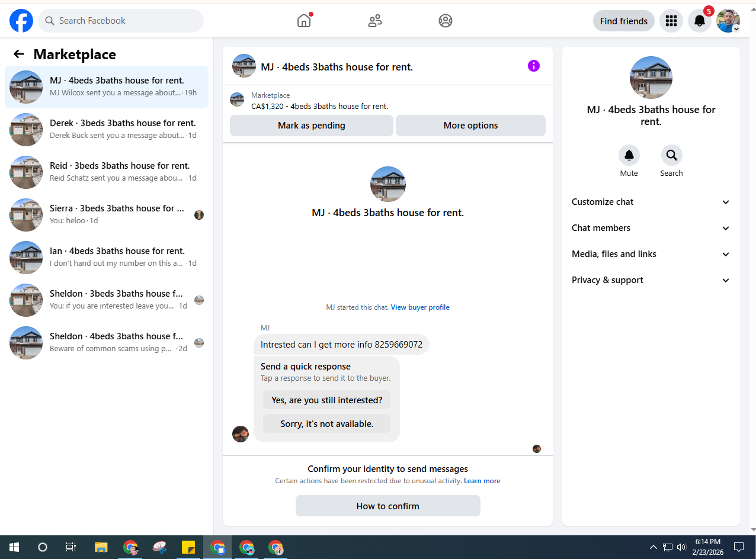The image size is (756, 559).
Task: Mute this chat with bell icon
Action: [629, 155]
